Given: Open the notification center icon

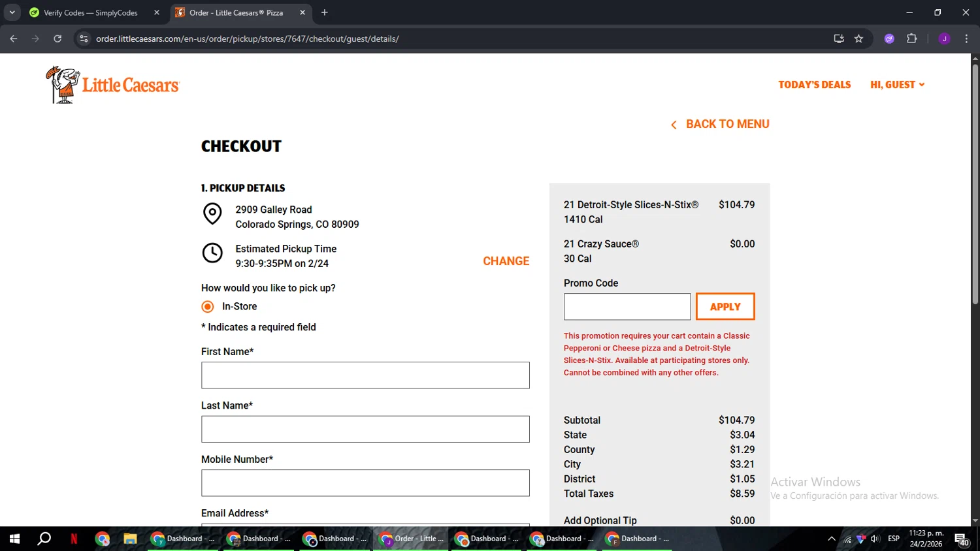Looking at the screenshot, I should pos(962,539).
